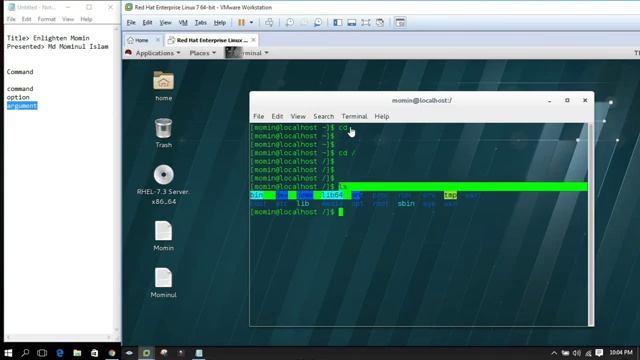The image size is (640, 360).
Task: Take a snapshot of the virtual machine
Action: click(x=289, y=22)
